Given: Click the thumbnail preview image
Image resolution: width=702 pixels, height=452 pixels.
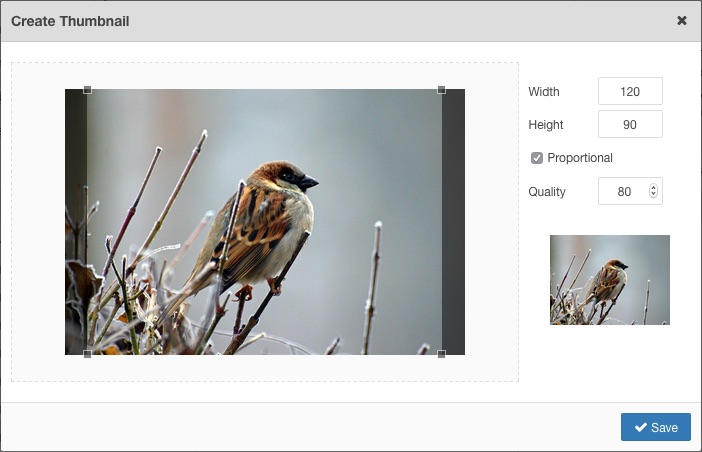Looking at the screenshot, I should pos(610,280).
